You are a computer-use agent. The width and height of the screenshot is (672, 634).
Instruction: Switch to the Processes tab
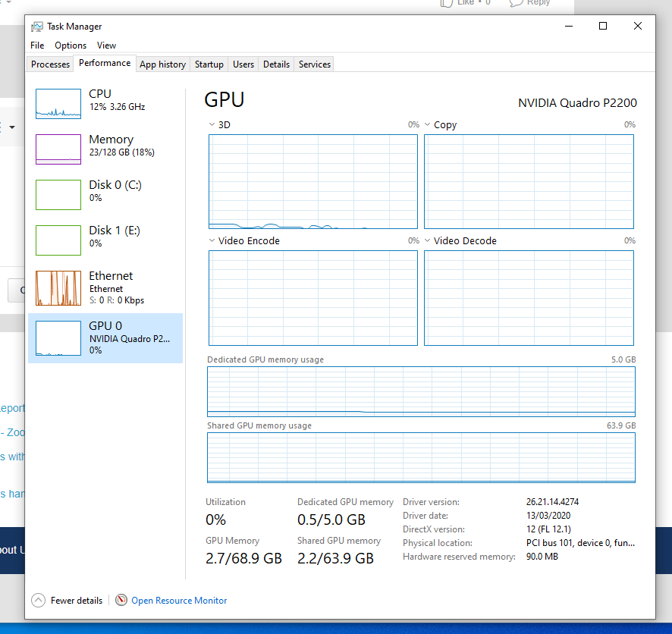pos(50,64)
